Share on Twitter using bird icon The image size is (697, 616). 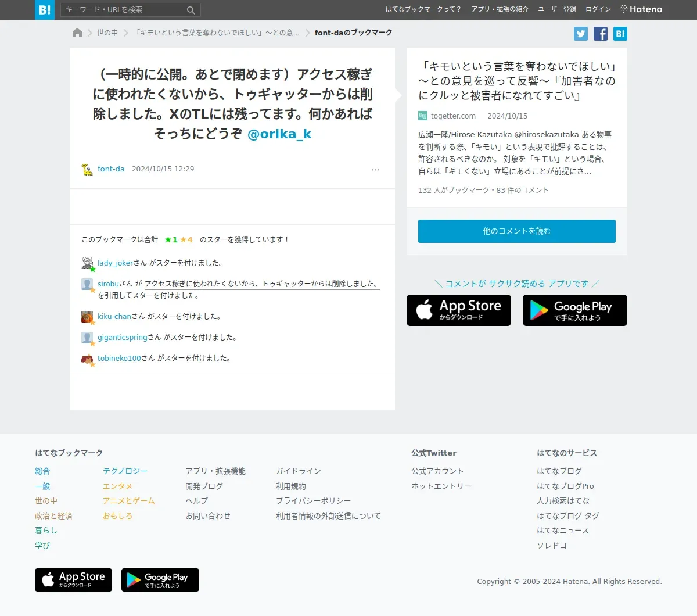click(x=581, y=34)
